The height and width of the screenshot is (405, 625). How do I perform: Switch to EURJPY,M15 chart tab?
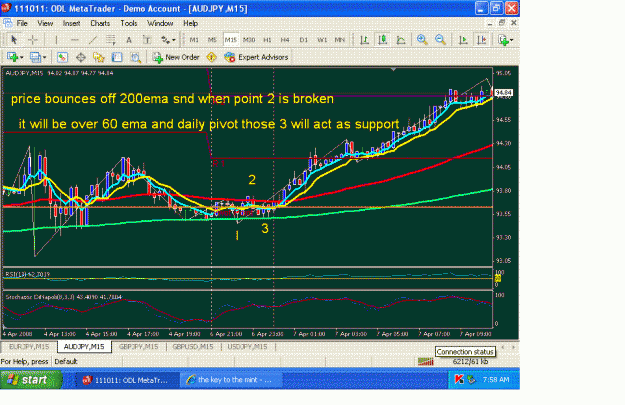[x=29, y=347]
